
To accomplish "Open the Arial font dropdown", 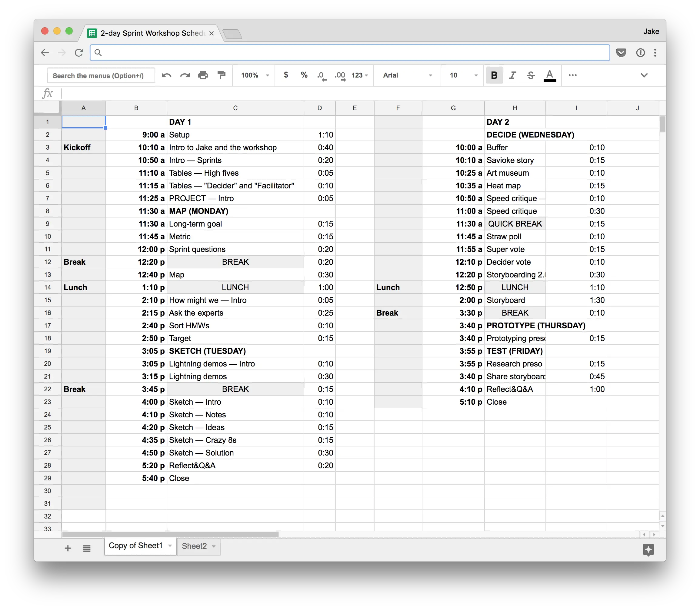I will (407, 75).
